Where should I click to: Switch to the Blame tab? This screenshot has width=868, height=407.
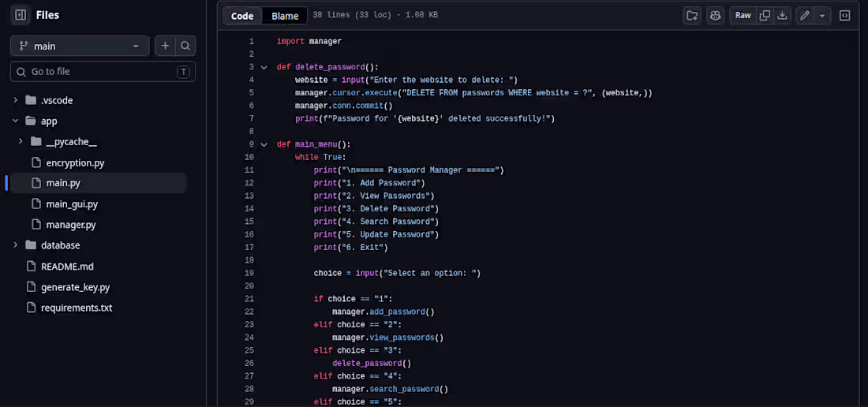(285, 16)
